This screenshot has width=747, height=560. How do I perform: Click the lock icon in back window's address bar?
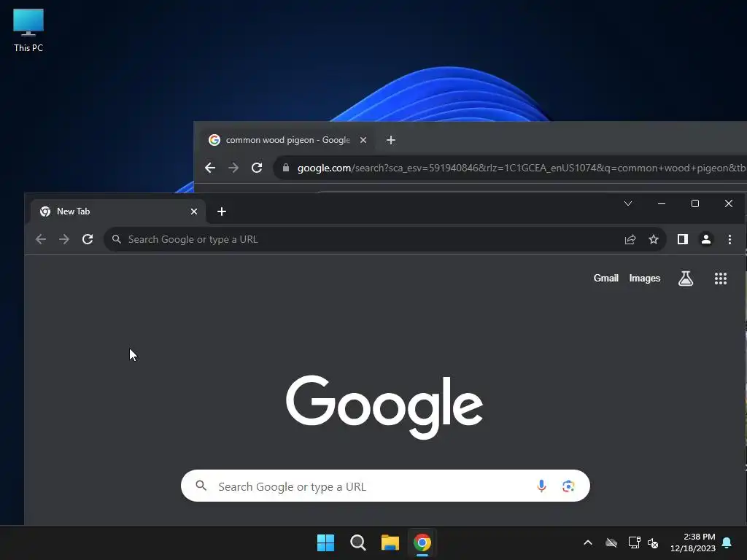[286, 168]
